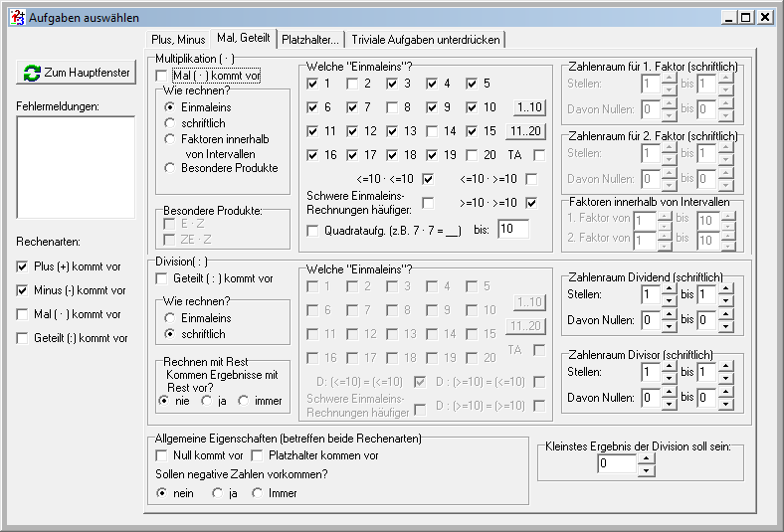Open the Platzhalter... tab

(x=310, y=39)
